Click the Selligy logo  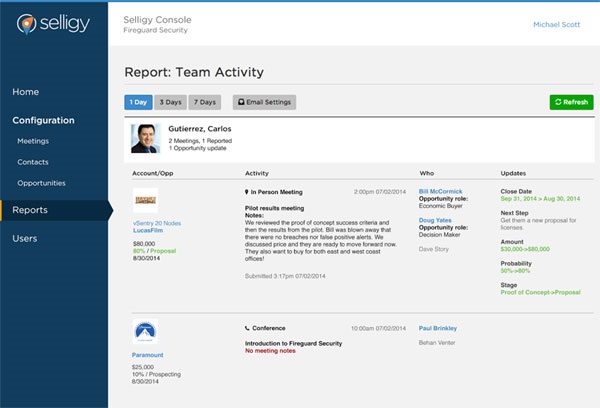tap(53, 24)
